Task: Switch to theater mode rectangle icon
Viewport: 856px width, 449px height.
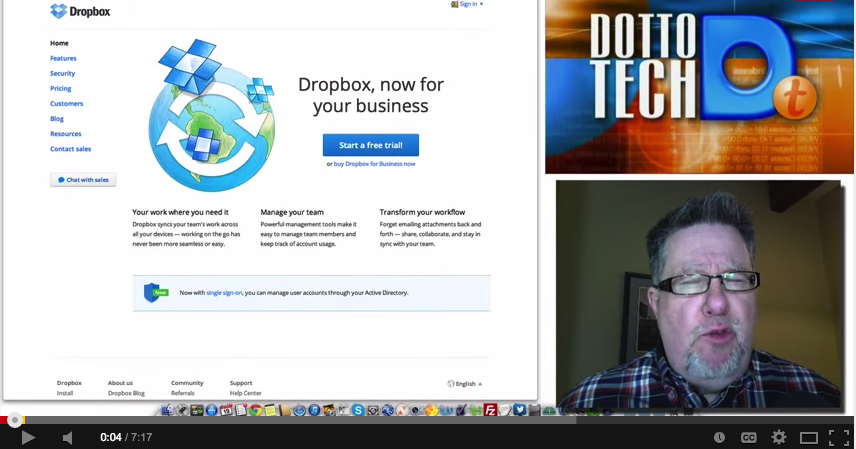Action: pyautogui.click(x=809, y=438)
